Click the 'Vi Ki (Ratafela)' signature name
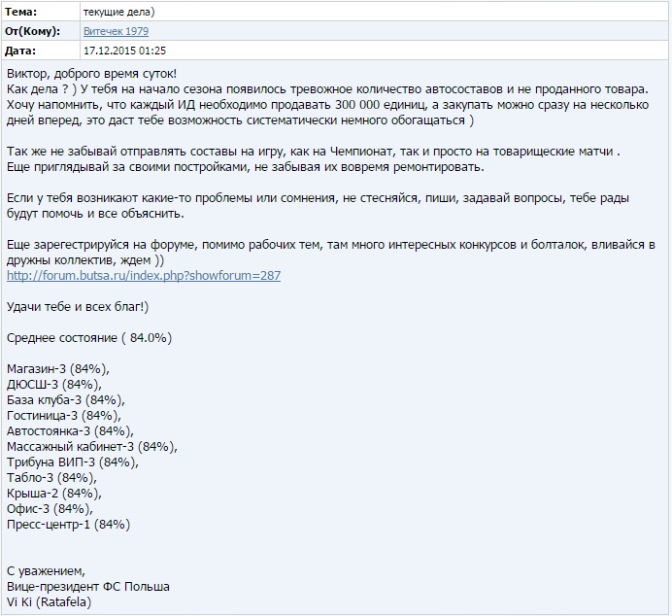This screenshot has height=616, width=672. [x=49, y=602]
